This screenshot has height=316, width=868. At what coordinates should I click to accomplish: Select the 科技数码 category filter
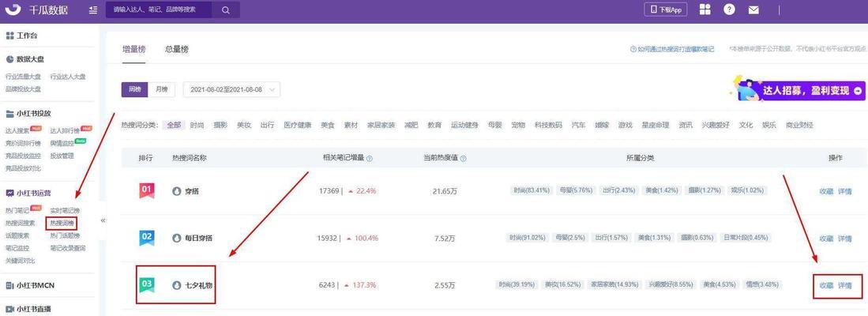pos(548,125)
